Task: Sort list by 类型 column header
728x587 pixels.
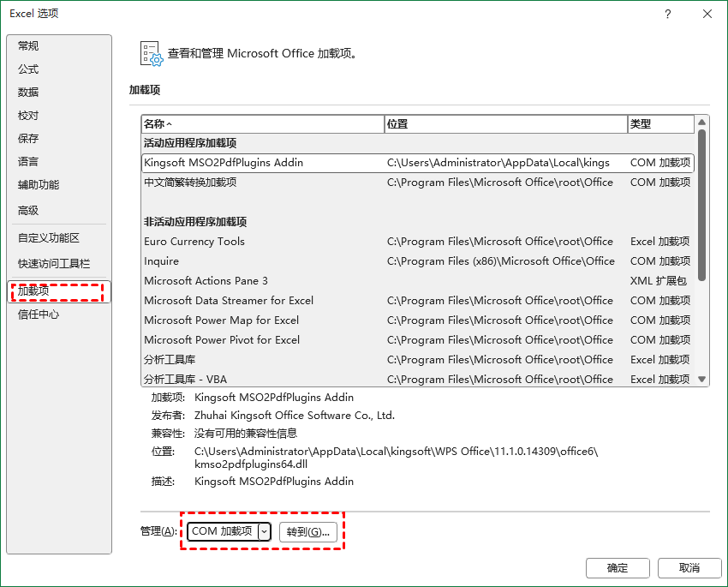Action: point(660,124)
